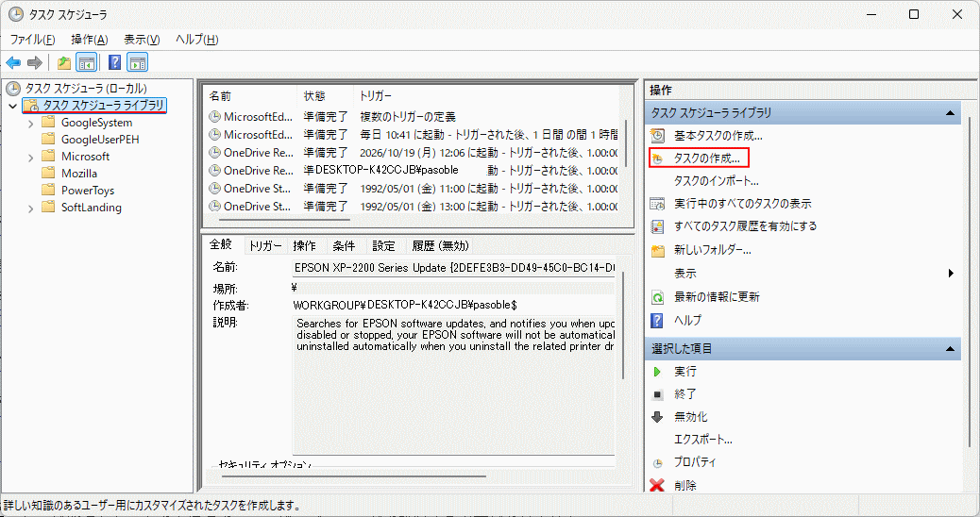The height and width of the screenshot is (517, 980).
Task: Open the ヘルプ(H) menu
Action: coord(197,40)
